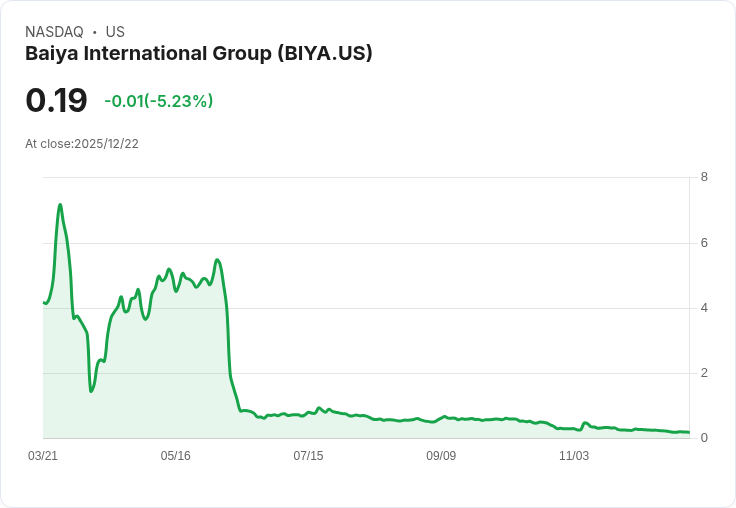Select the 07/15 date on the x-axis
Screen dimensions: 736x508
click(x=308, y=456)
